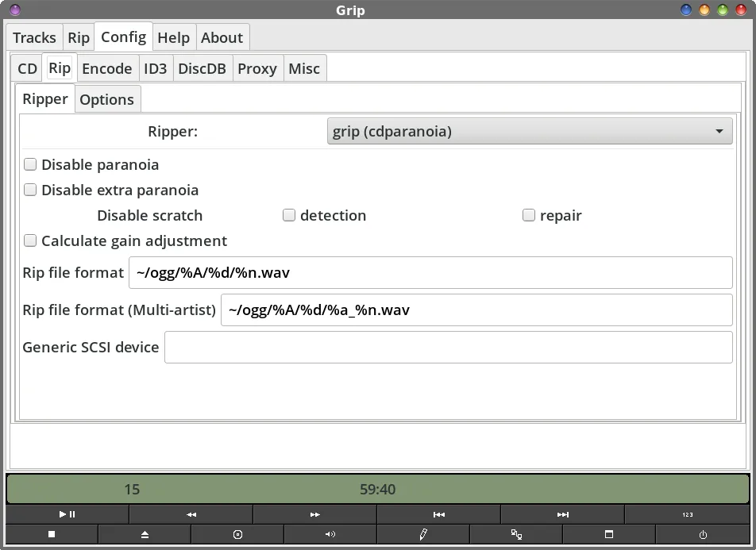Click the green title bar button

pos(723,10)
